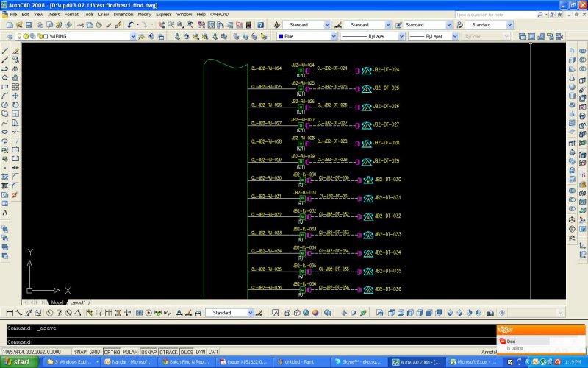
Task: Click the Zoom Previous icon
Action: pyautogui.click(x=190, y=25)
